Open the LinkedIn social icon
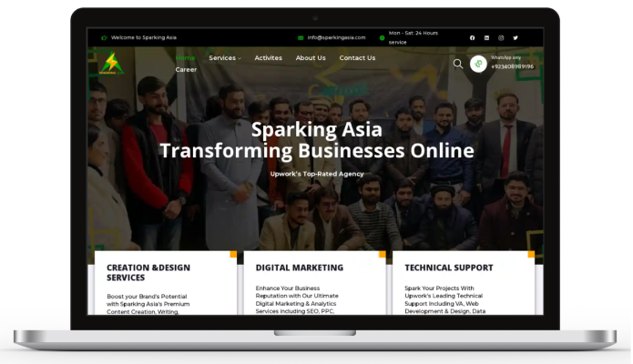The height and width of the screenshot is (364, 633). coord(486,37)
